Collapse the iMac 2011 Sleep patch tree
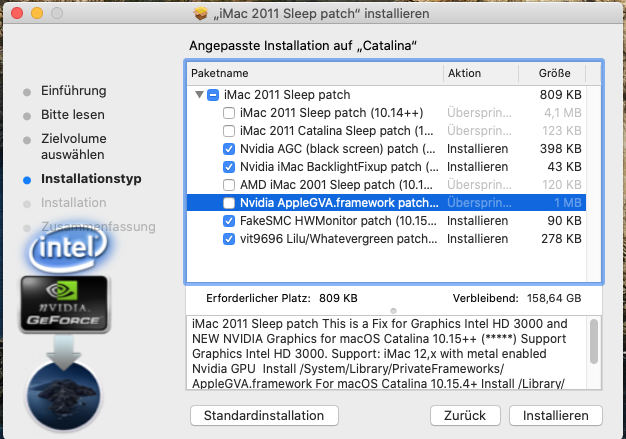626x439 pixels. (x=199, y=95)
